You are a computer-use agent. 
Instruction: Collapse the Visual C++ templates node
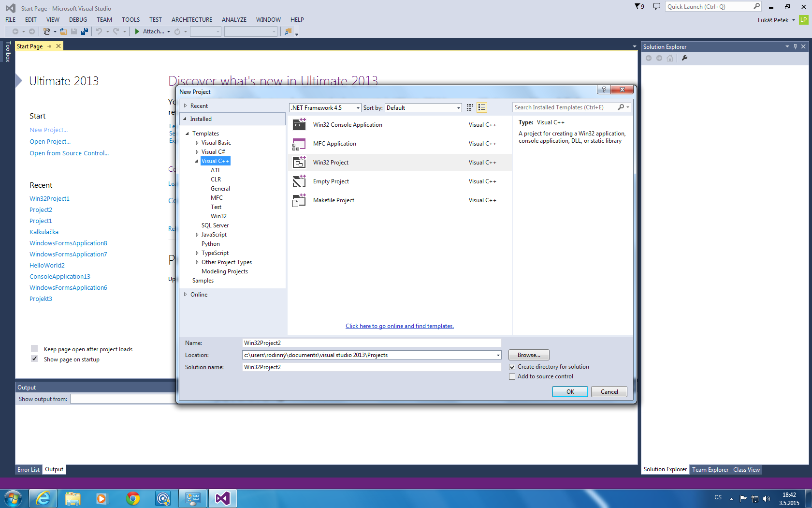(x=196, y=161)
